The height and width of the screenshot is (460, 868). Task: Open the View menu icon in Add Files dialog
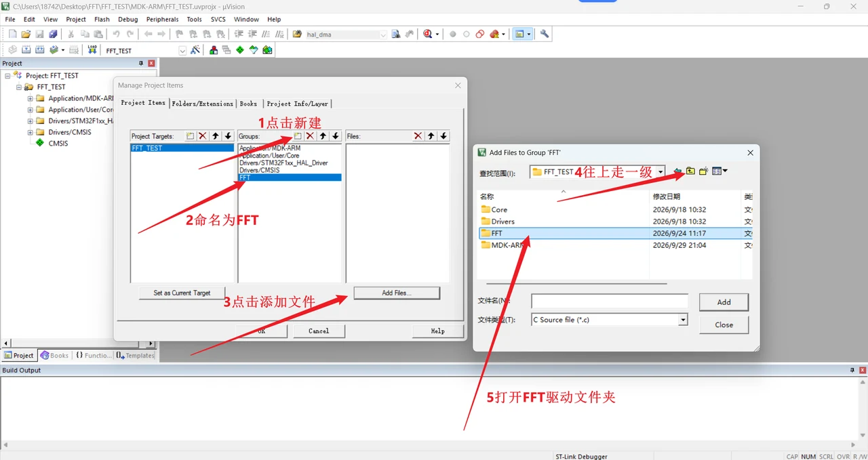[x=719, y=171]
